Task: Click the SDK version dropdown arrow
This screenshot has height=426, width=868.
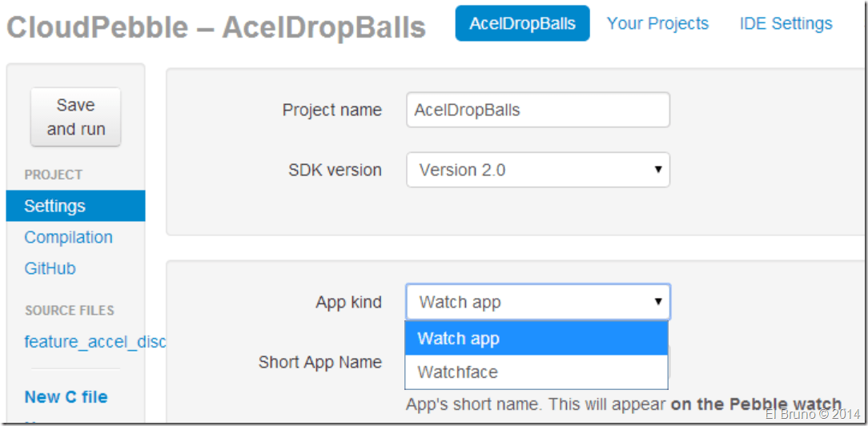Action: 658,170
